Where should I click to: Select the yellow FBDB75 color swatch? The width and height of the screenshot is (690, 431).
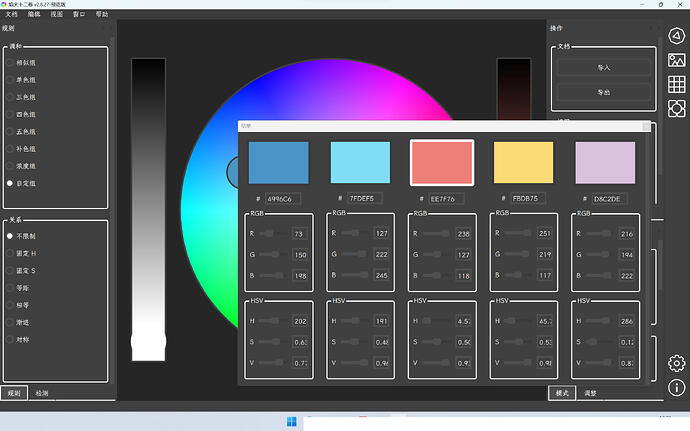[x=523, y=162]
